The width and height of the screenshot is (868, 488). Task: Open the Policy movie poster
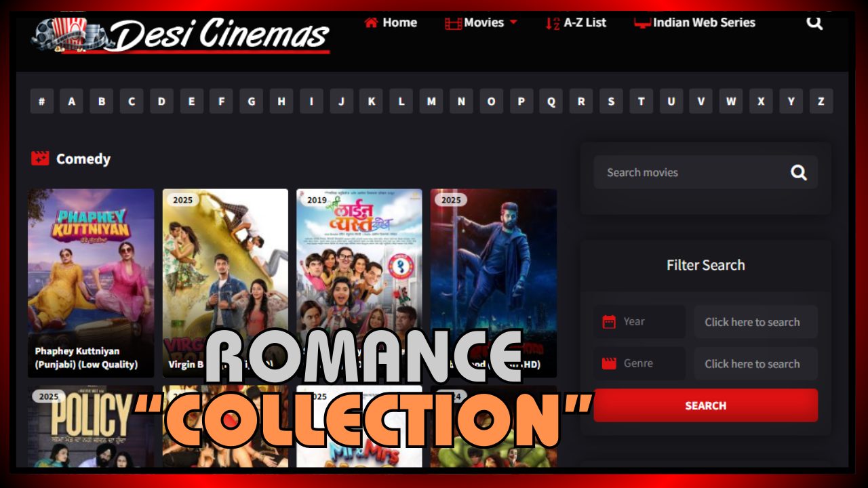(91, 427)
